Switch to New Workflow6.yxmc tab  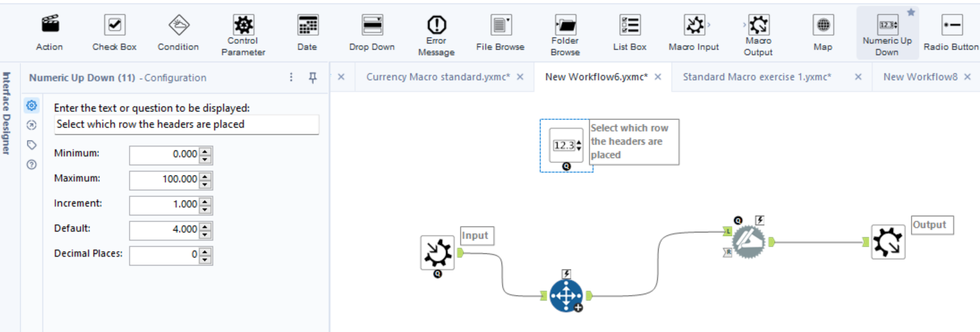click(596, 77)
